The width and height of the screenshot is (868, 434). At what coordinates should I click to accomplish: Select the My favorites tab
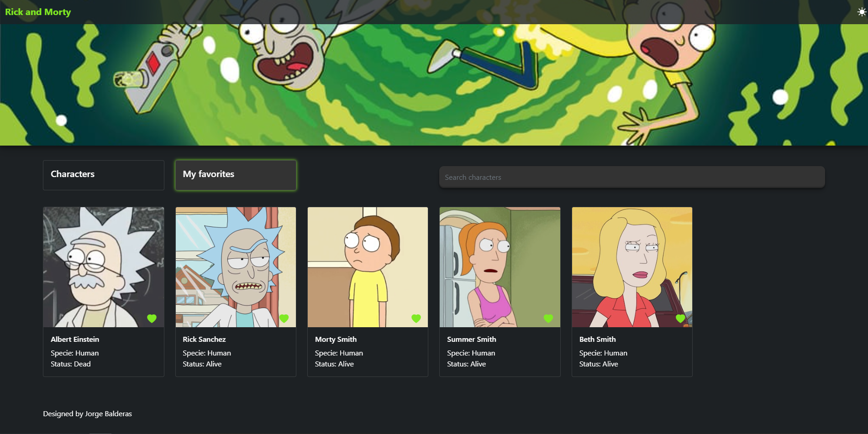point(236,175)
